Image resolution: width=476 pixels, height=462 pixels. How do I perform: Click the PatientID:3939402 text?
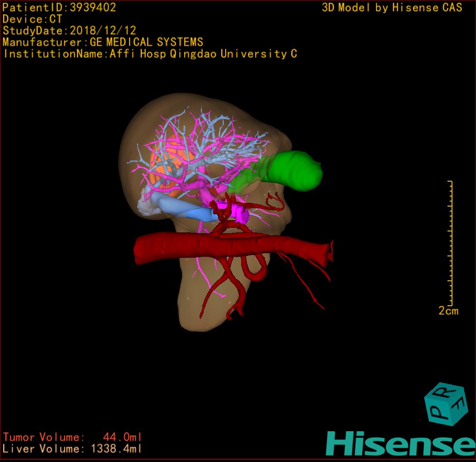59,7
